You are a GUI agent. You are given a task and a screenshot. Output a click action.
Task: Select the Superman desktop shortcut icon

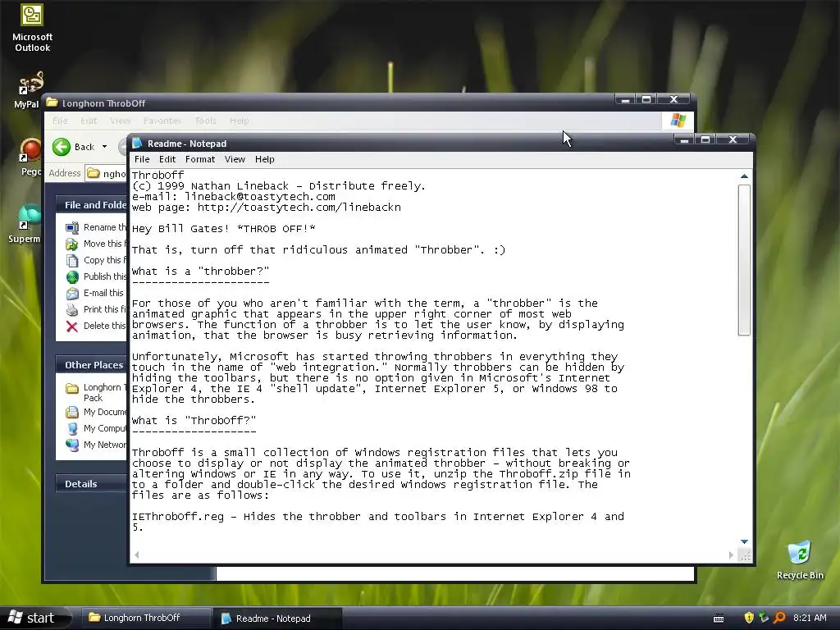coord(30,217)
